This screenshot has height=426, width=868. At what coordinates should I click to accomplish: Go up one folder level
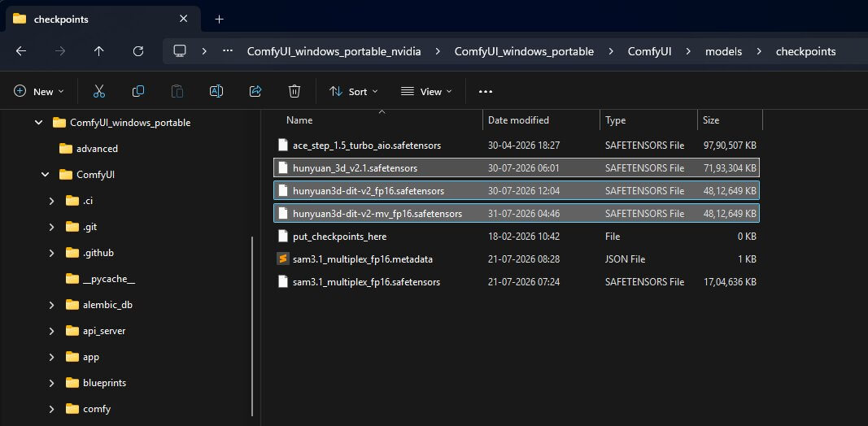(99, 51)
